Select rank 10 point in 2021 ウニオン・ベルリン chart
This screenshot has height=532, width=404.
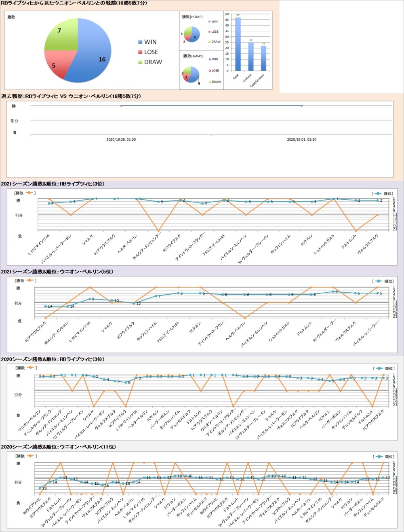[x=112, y=300]
